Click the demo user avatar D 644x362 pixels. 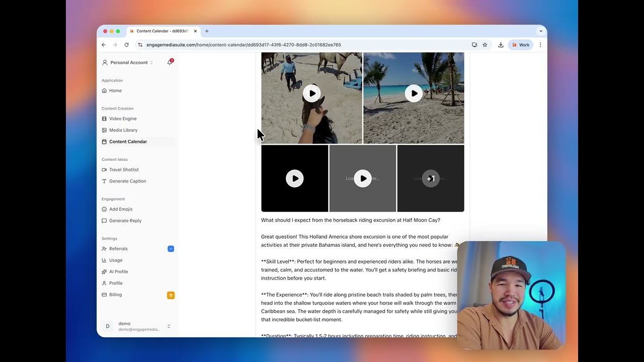[107, 326]
